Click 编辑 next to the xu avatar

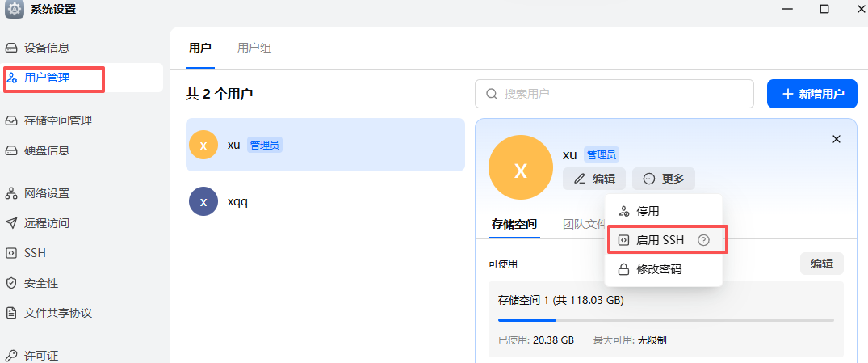594,179
